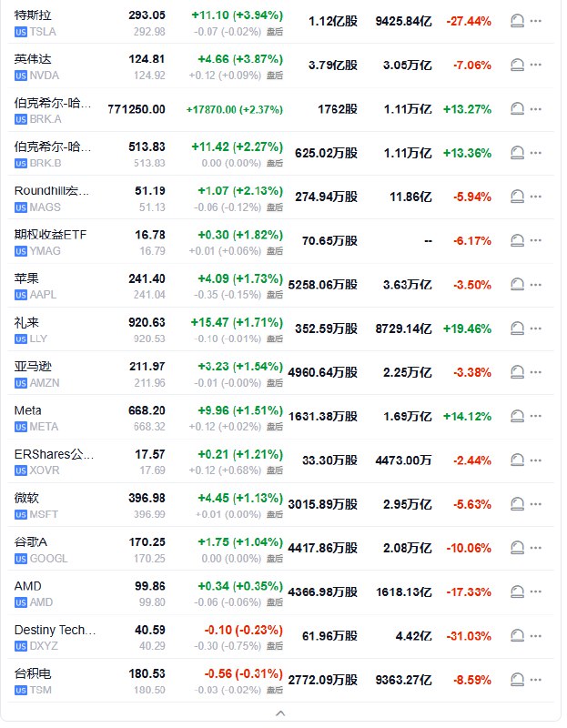The width and height of the screenshot is (567, 728).
Task: Open more options for AMD row
Action: 536,592
